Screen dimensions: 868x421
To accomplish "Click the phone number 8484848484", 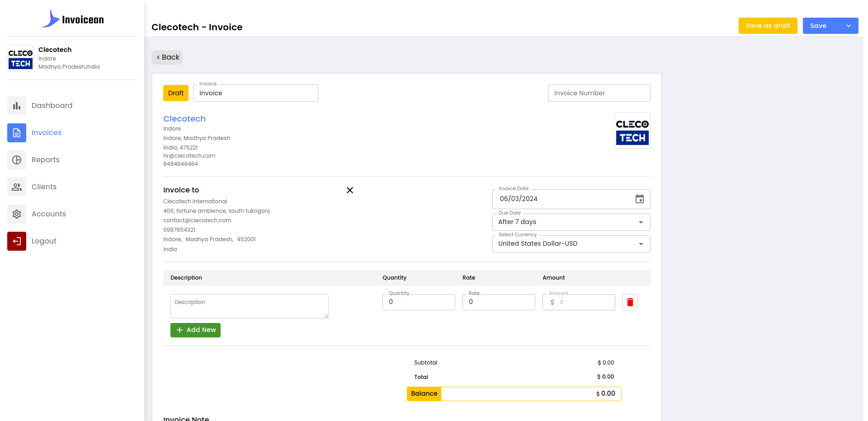I will click(181, 164).
